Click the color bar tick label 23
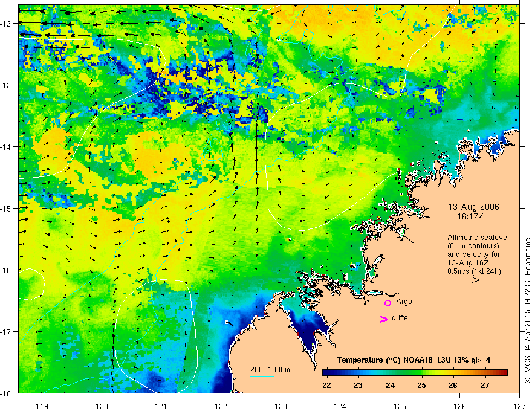Viewport: 532px width, 411px height. coord(358,385)
